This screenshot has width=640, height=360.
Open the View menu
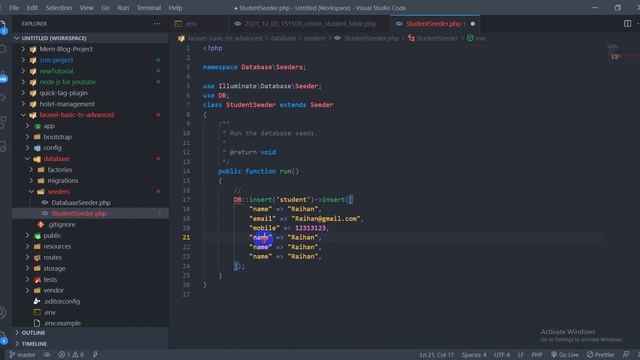coord(87,8)
